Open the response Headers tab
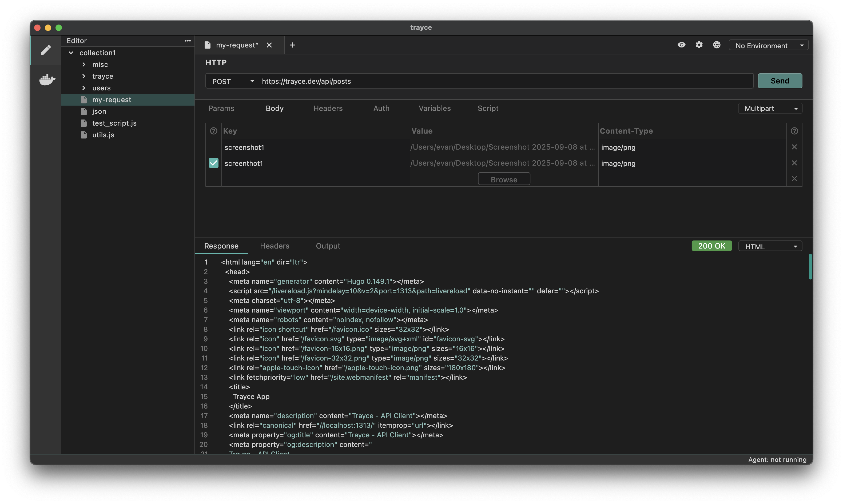The height and width of the screenshot is (504, 843). pos(275,246)
